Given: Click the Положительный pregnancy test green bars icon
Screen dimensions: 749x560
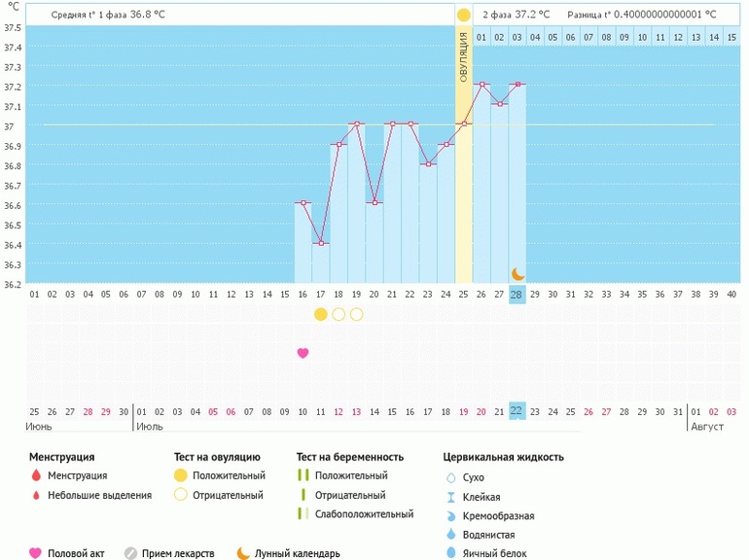Looking at the screenshot, I should [x=303, y=476].
